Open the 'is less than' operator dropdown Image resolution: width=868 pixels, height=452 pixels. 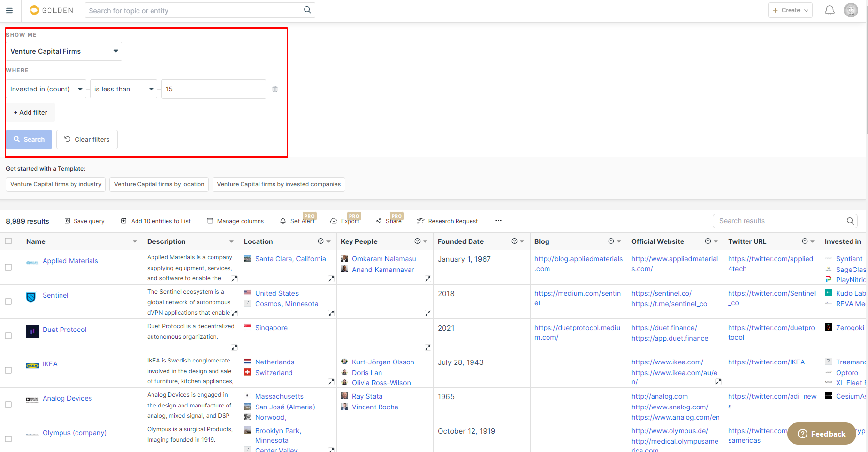tap(123, 89)
